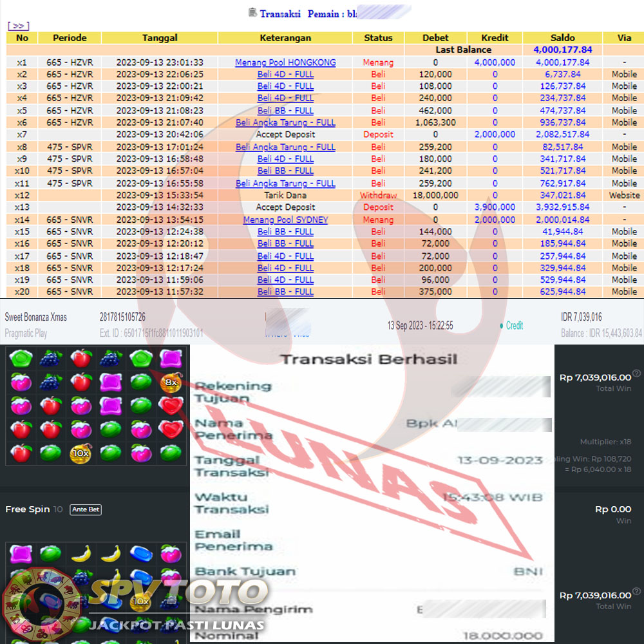Open Beli BB - FULL in row x5
This screenshot has width=644, height=644.
[285, 111]
